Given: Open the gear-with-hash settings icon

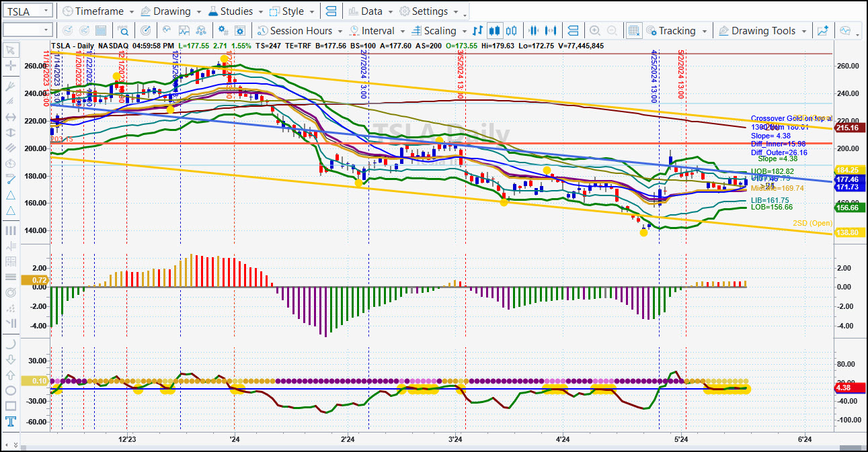Looking at the screenshot, I should [225, 31].
